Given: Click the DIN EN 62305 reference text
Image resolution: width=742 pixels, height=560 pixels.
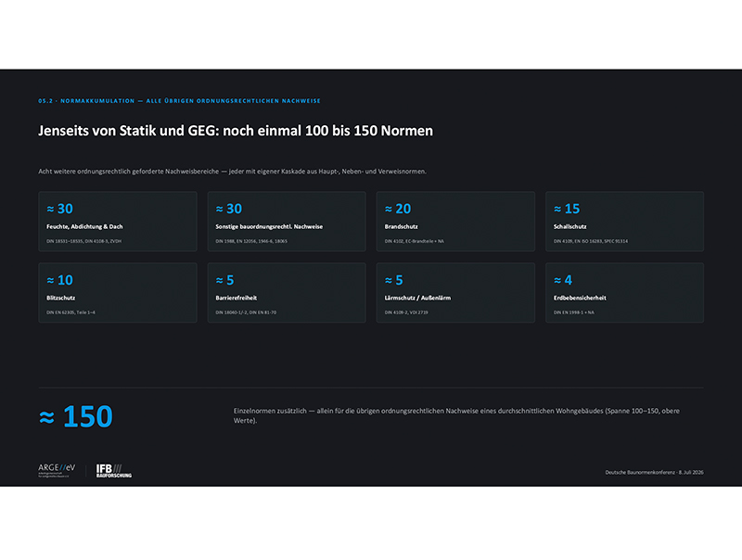Looking at the screenshot, I should coord(71,312).
